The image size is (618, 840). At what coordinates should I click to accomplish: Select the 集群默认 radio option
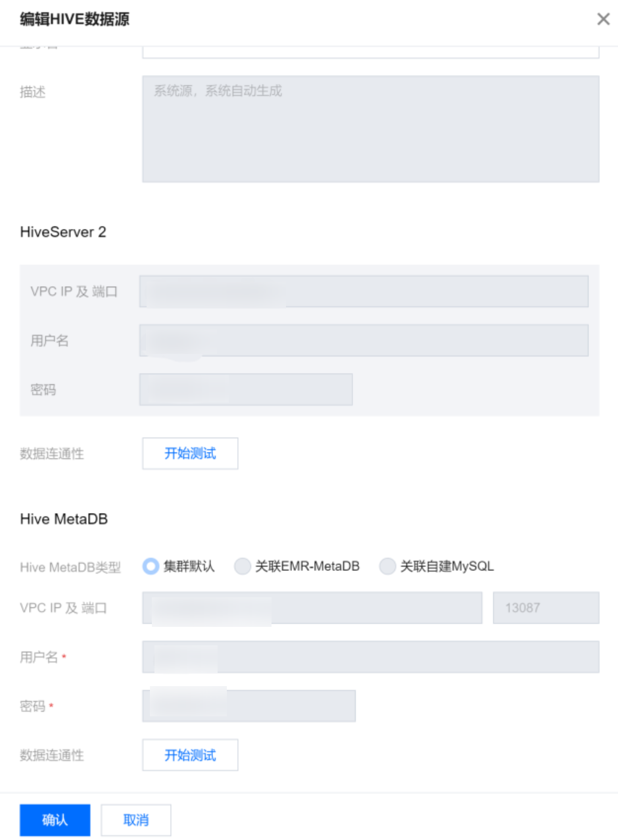[151, 566]
